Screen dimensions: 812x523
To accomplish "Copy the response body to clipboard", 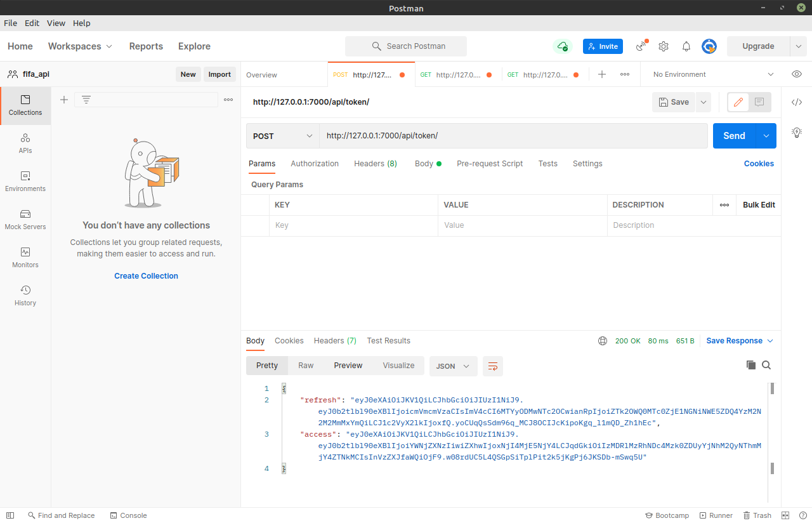I will [751, 365].
